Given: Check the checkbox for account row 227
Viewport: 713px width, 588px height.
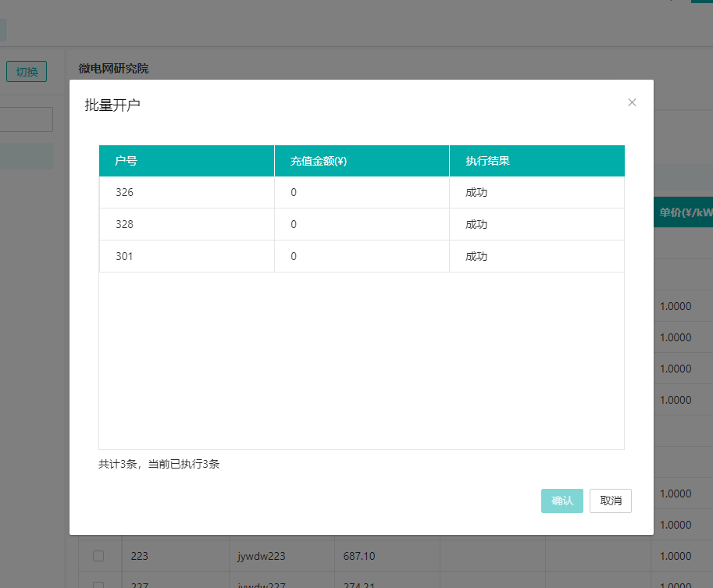Looking at the screenshot, I should (99, 584).
